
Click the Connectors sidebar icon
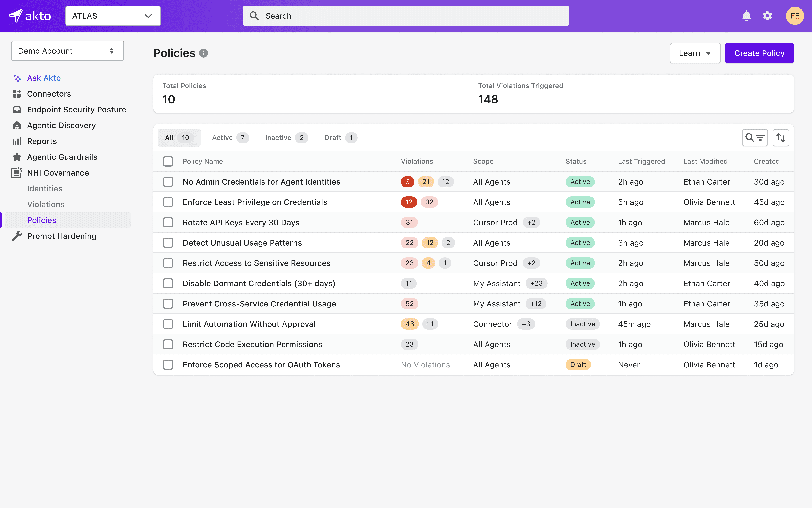point(17,94)
